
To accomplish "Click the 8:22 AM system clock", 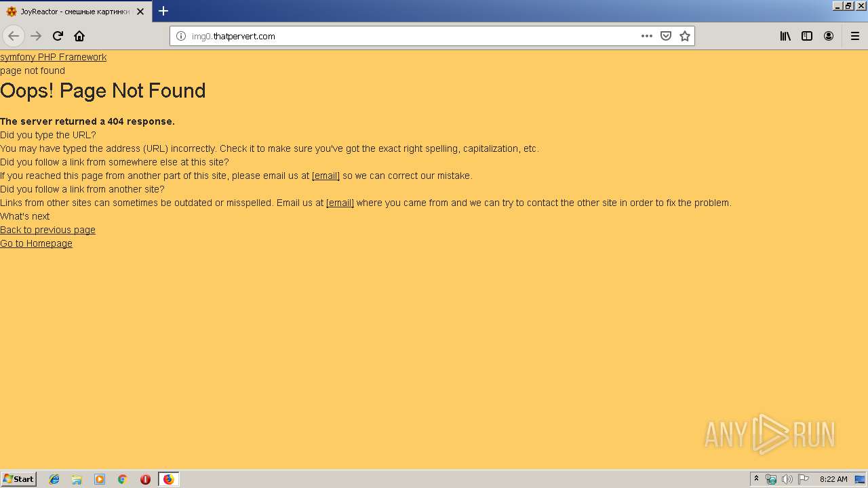I will (x=833, y=479).
